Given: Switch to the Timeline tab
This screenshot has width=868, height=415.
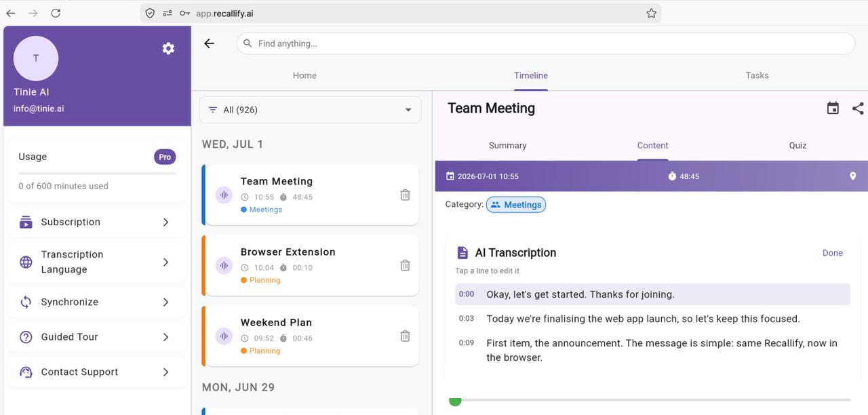Looking at the screenshot, I should (531, 75).
